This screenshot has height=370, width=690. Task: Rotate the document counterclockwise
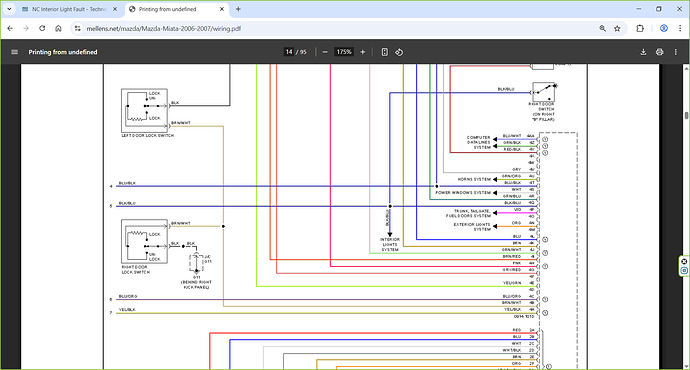(399, 52)
